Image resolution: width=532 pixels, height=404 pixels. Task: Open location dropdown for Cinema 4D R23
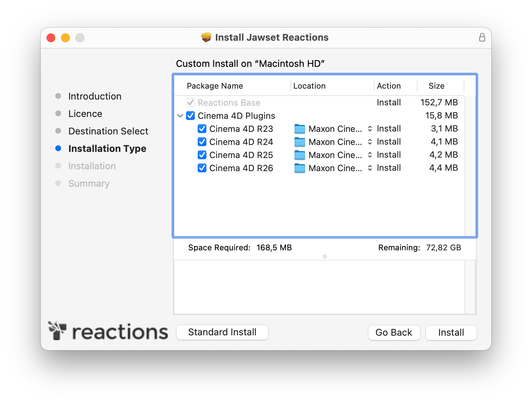(x=370, y=129)
